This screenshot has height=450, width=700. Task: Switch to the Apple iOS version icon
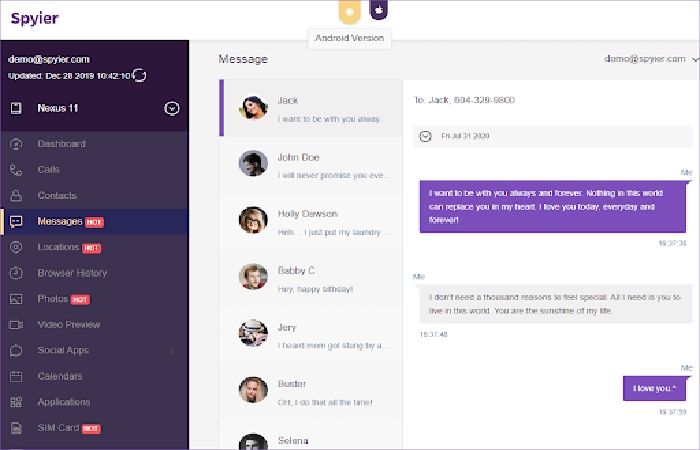tap(379, 10)
